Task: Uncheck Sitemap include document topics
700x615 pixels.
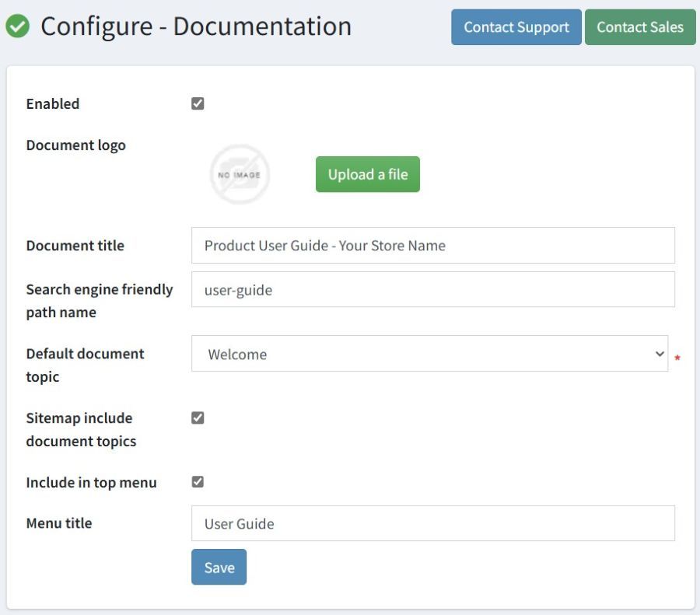Action: (x=197, y=417)
